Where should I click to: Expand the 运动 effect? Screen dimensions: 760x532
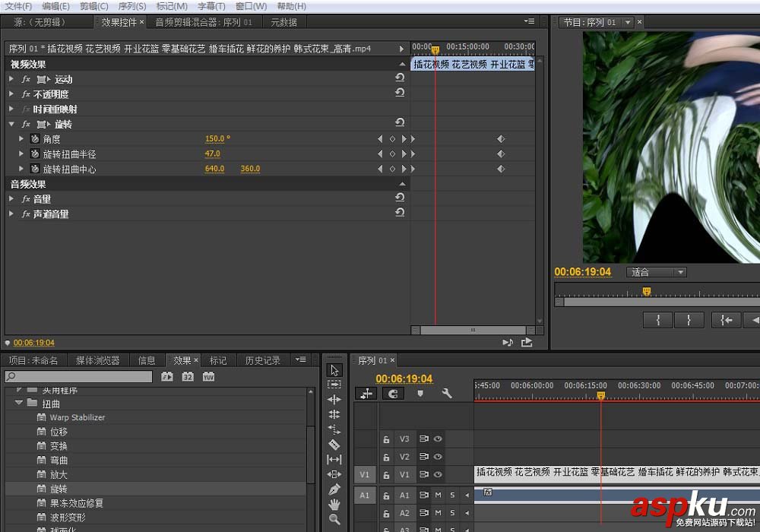coord(11,78)
